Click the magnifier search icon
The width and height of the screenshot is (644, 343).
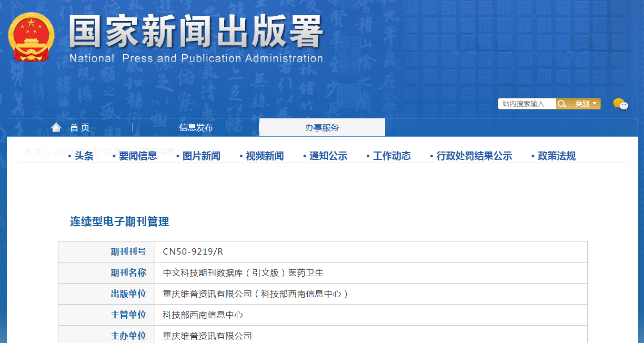[x=562, y=104]
